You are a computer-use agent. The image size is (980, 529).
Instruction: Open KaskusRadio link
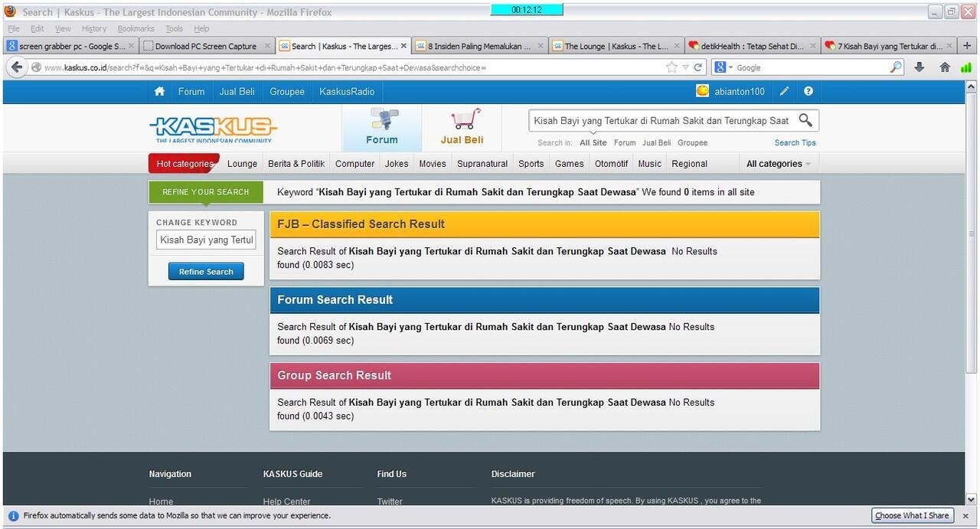(x=347, y=91)
